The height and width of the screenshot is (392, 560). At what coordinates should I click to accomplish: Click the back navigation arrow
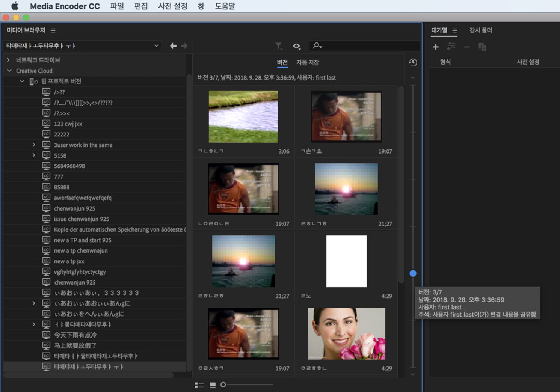173,46
